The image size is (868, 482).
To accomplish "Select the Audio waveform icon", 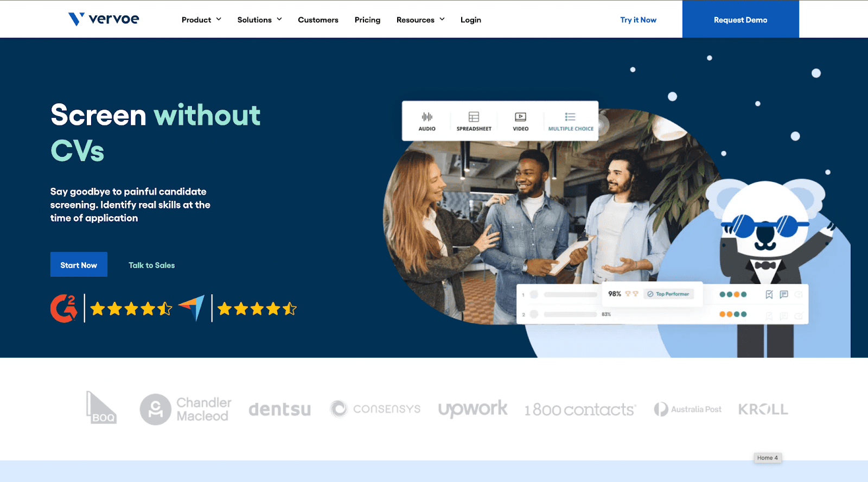I will pyautogui.click(x=427, y=117).
